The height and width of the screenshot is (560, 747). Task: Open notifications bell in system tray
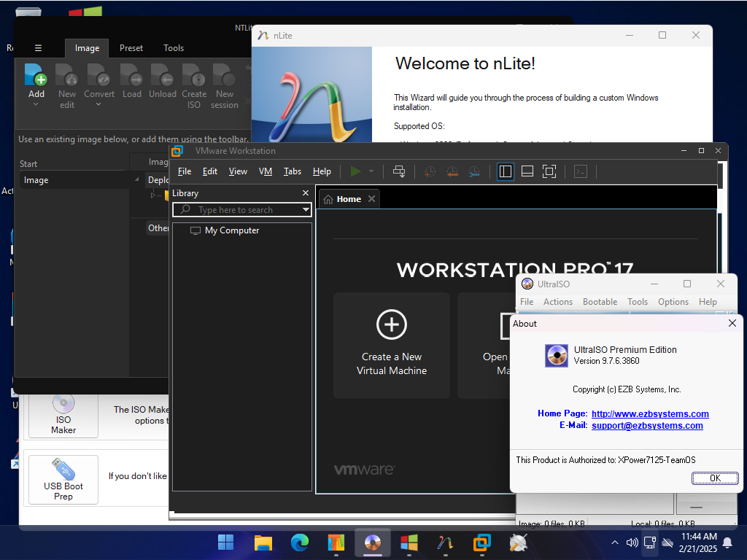pyautogui.click(x=727, y=542)
